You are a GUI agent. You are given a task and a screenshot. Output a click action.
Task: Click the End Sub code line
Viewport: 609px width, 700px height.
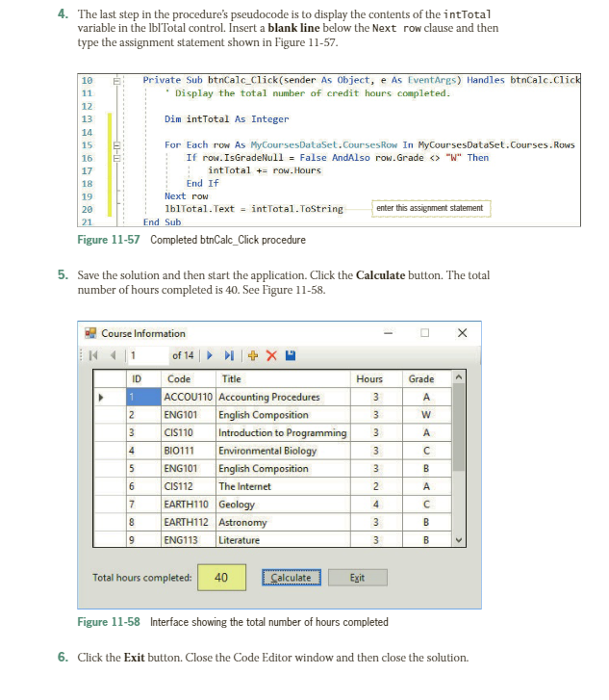[162, 221]
